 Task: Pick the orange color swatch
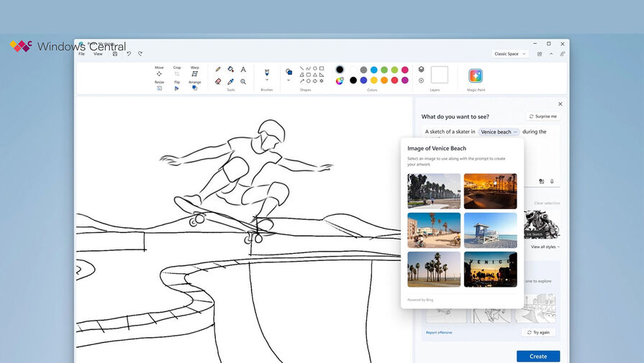click(x=384, y=81)
